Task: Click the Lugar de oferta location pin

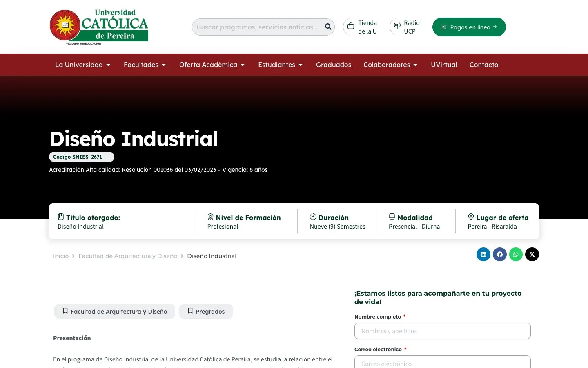Action: [471, 217]
